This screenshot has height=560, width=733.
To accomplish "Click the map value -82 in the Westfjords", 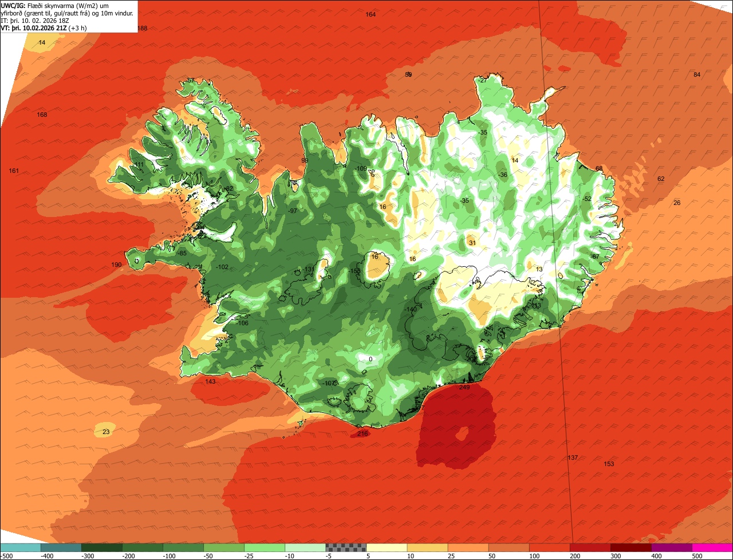I will tap(228, 188).
